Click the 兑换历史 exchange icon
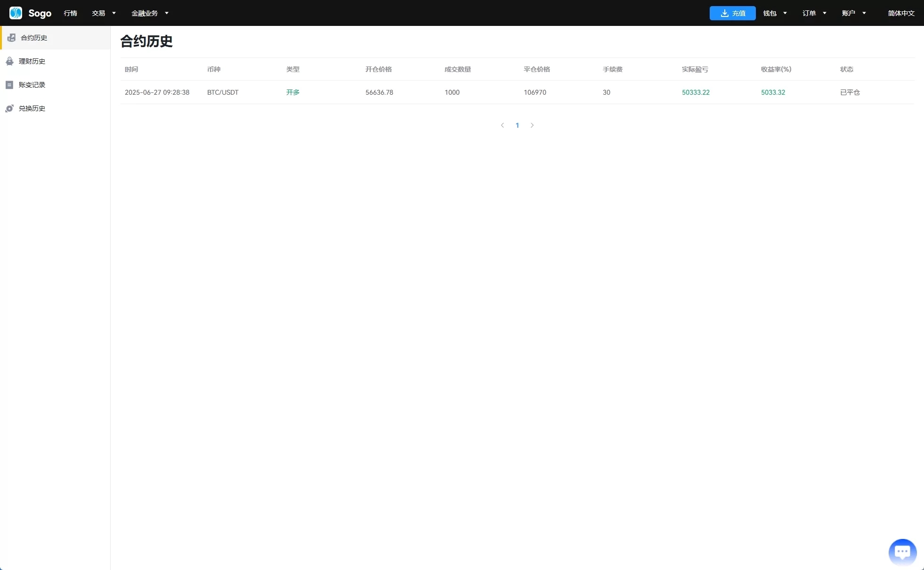Viewport: 924px width, 570px height. (9, 108)
